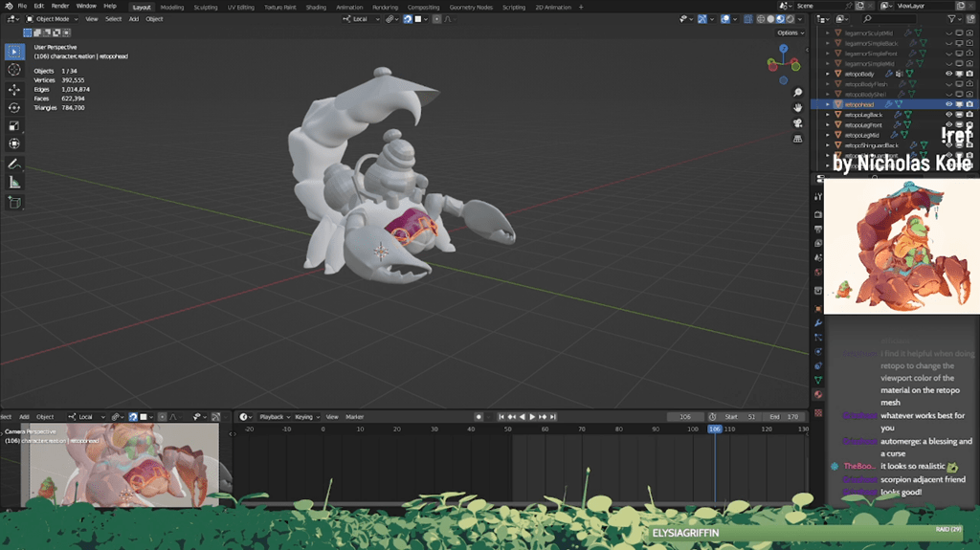Open the Playback dropdown in timeline

[275, 417]
